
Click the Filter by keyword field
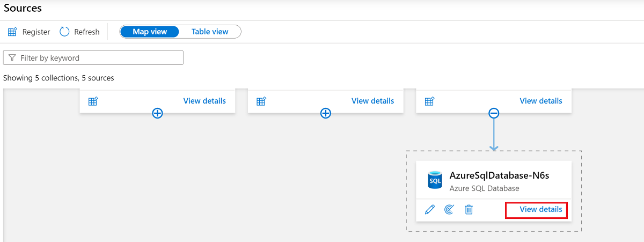click(x=97, y=58)
